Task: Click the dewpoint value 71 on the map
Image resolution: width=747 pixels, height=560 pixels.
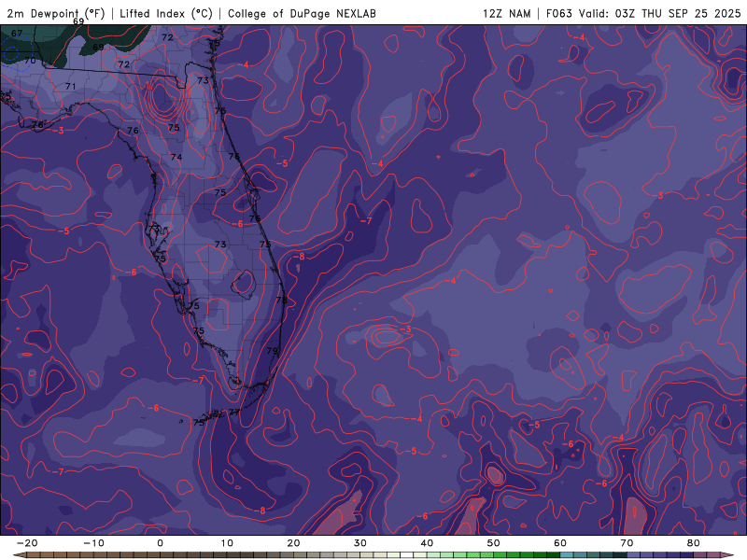Action: [71, 87]
